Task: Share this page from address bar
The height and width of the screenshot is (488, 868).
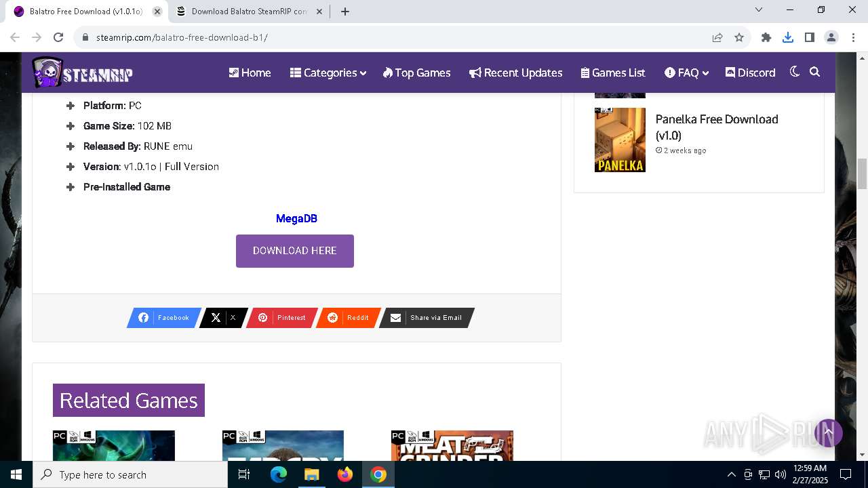Action: 717,37
